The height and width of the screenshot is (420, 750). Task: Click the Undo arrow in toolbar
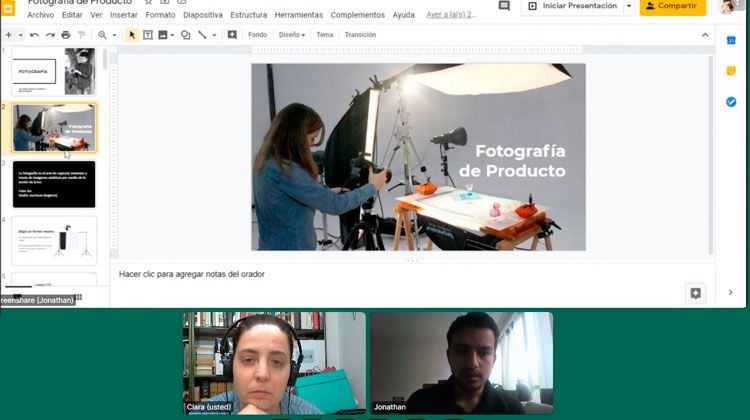(x=34, y=35)
